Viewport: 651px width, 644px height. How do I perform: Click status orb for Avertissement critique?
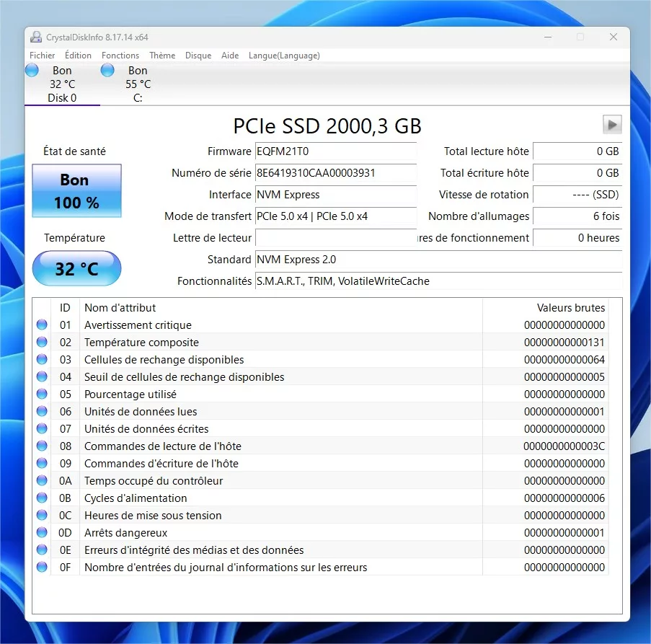pos(42,325)
